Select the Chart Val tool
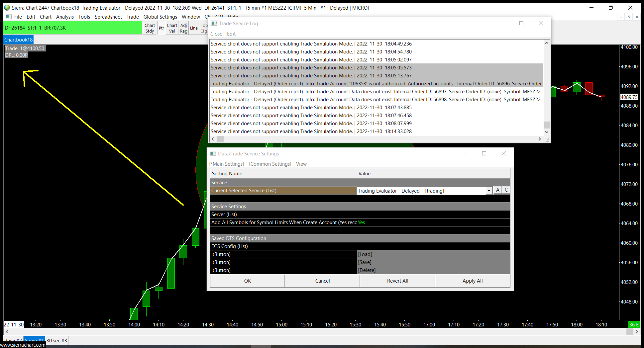This screenshot has width=644, height=348. coord(172,28)
